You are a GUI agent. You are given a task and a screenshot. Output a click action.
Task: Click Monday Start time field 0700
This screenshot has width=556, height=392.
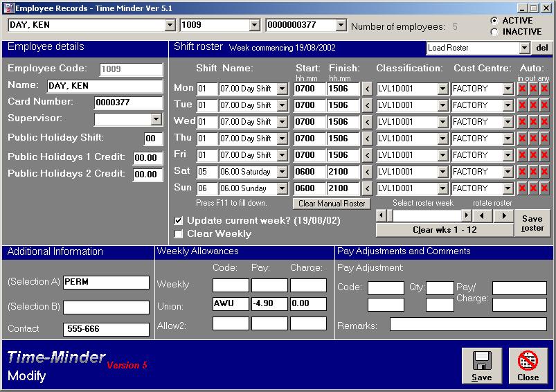click(x=310, y=89)
